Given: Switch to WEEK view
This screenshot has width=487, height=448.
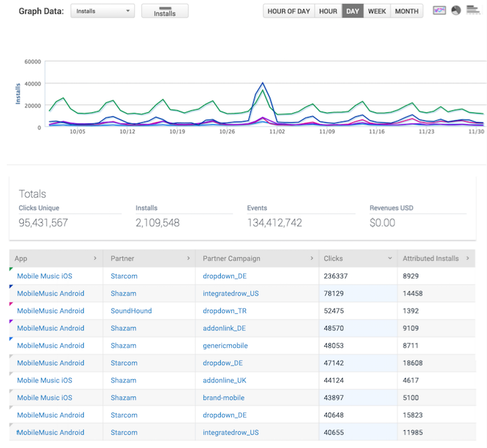Looking at the screenshot, I should [377, 11].
